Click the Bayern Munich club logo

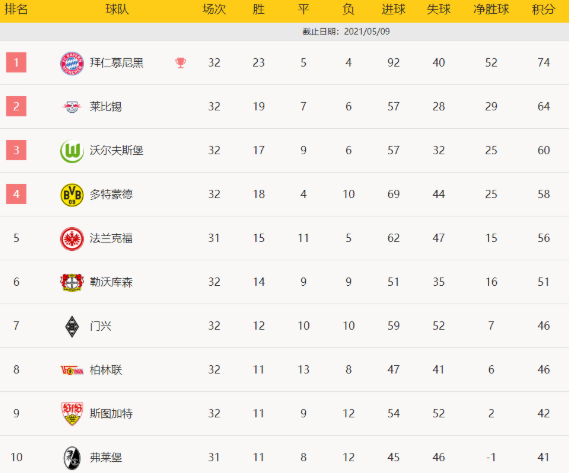[71, 63]
